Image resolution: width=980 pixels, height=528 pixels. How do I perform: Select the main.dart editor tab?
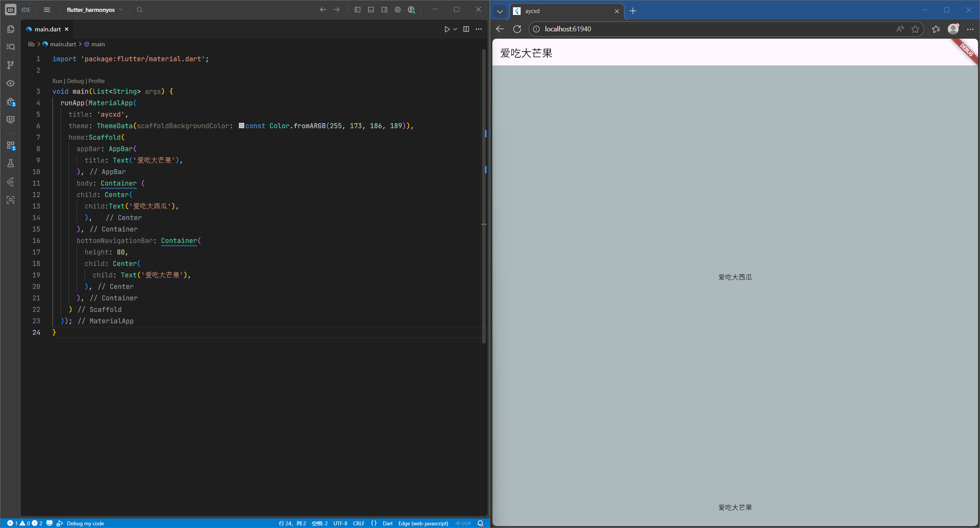[47, 29]
